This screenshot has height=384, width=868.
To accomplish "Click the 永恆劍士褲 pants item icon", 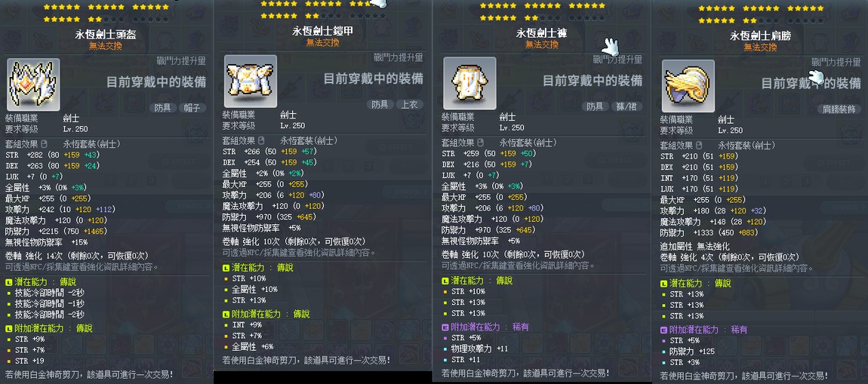I will coord(469,83).
